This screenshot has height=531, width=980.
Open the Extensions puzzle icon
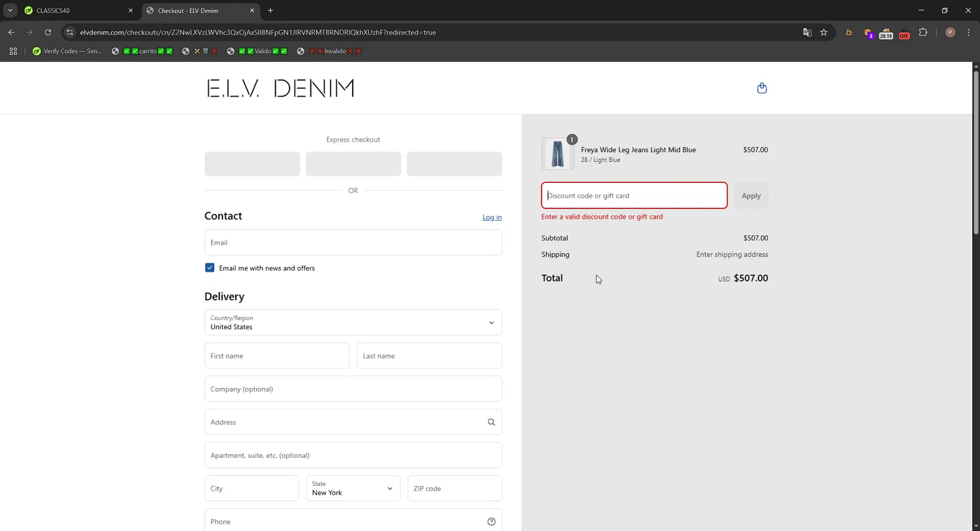(923, 32)
